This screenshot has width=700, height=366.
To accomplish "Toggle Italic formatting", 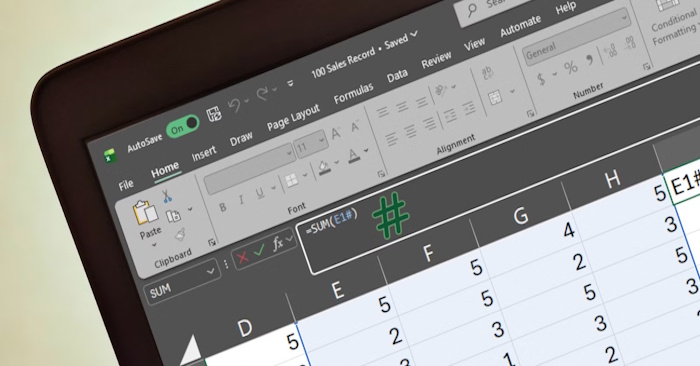I will pos(241,200).
